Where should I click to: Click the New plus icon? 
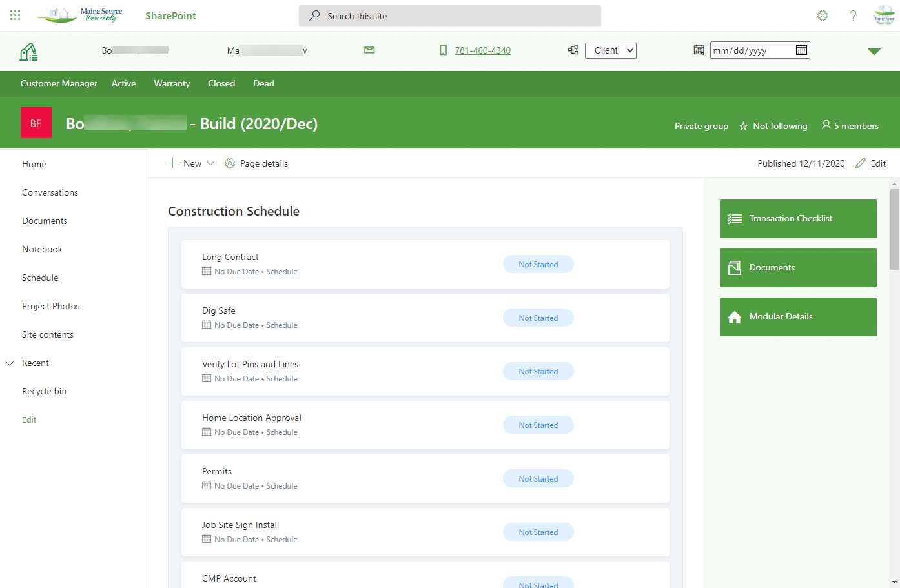click(x=172, y=163)
